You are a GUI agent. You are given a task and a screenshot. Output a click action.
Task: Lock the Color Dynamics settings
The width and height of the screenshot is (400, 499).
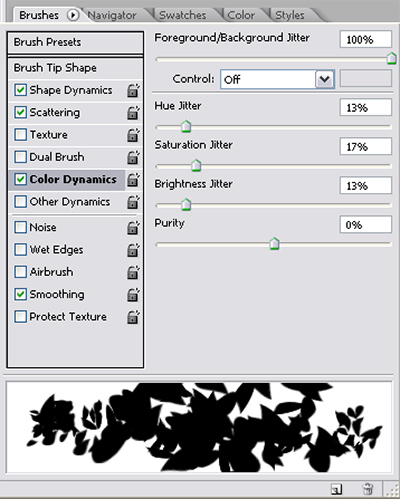coord(133,180)
